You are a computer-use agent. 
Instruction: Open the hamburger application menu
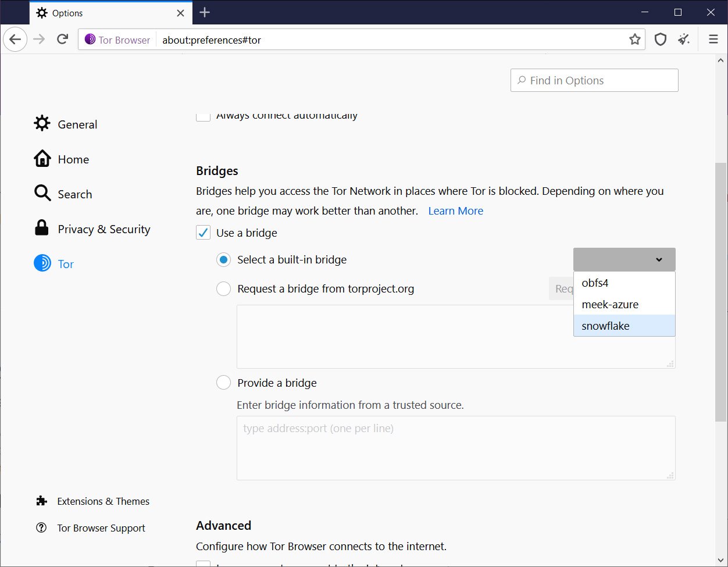[x=713, y=40]
